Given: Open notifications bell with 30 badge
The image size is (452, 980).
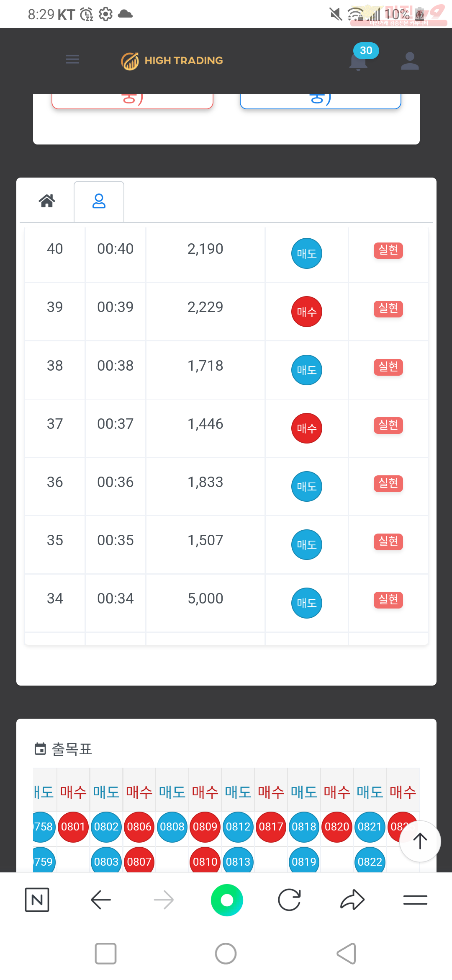Looking at the screenshot, I should click(359, 62).
